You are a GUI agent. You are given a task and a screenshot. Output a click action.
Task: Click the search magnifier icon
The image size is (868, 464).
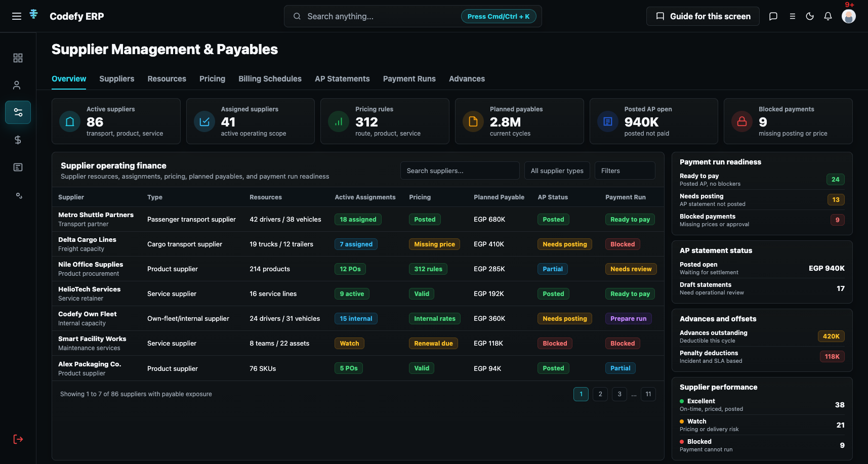point(297,16)
